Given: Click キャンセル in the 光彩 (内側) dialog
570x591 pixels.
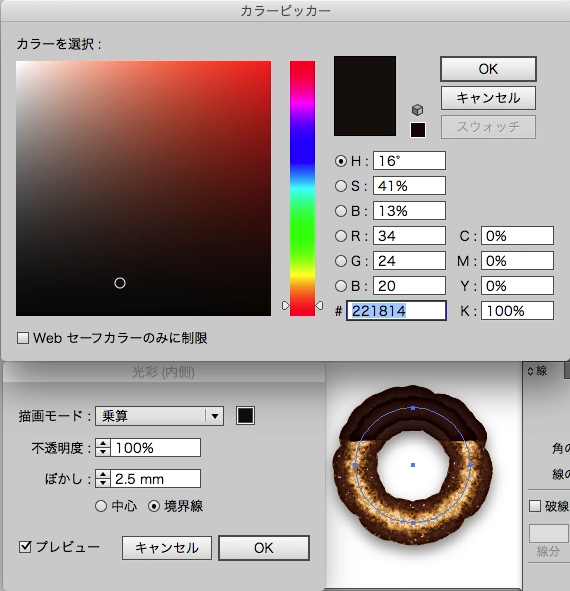Looking at the screenshot, I should click(167, 548).
